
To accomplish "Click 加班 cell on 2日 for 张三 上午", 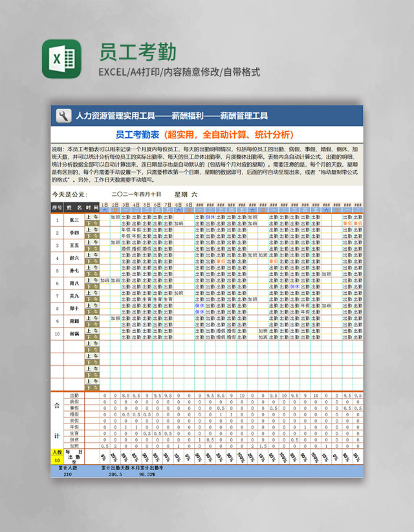I will pyautogui.click(x=115, y=217).
